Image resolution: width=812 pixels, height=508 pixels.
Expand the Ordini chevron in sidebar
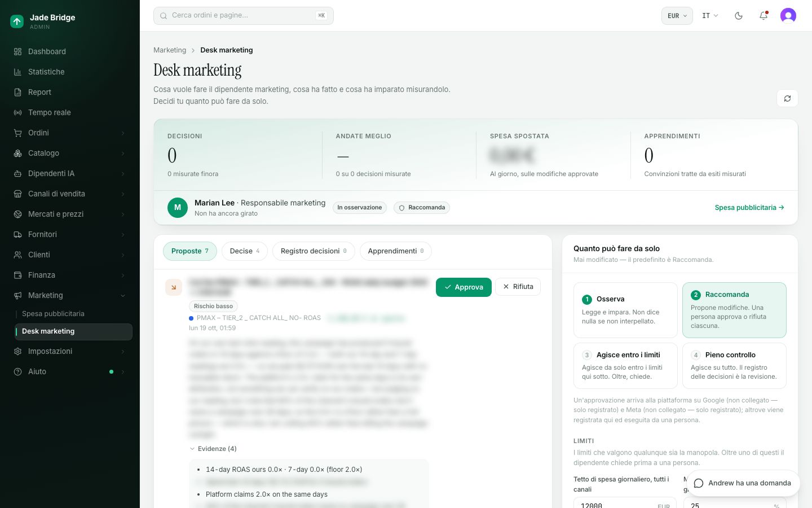click(123, 133)
